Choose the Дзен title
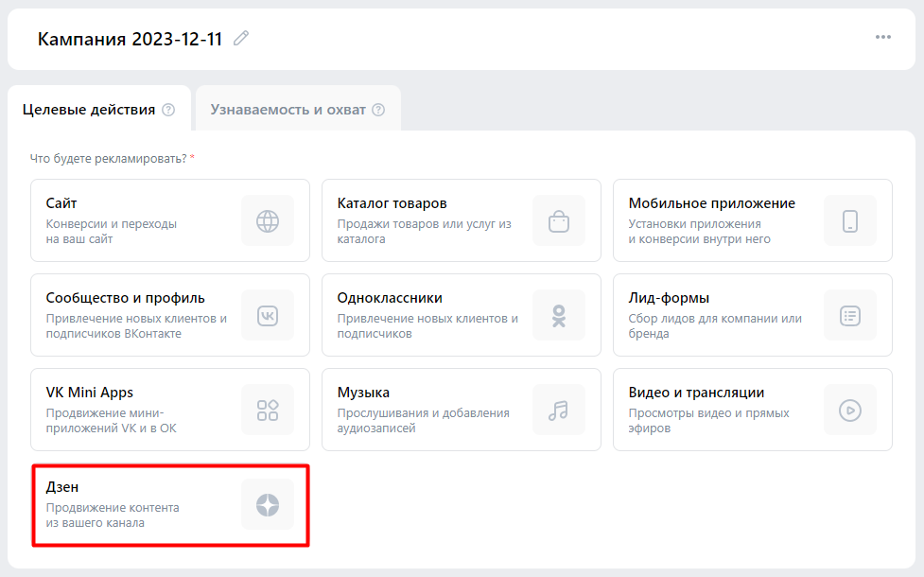This screenshot has height=577, width=924. coord(61,487)
